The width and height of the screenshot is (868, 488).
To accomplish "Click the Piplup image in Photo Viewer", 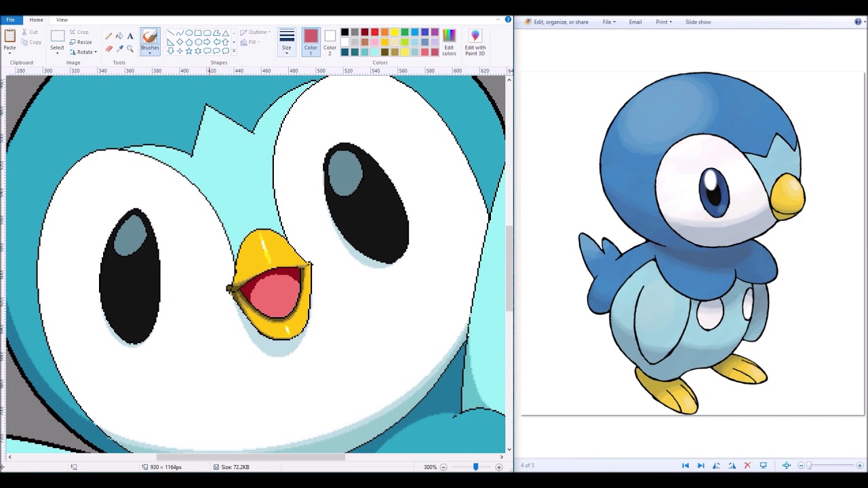I will tap(692, 243).
